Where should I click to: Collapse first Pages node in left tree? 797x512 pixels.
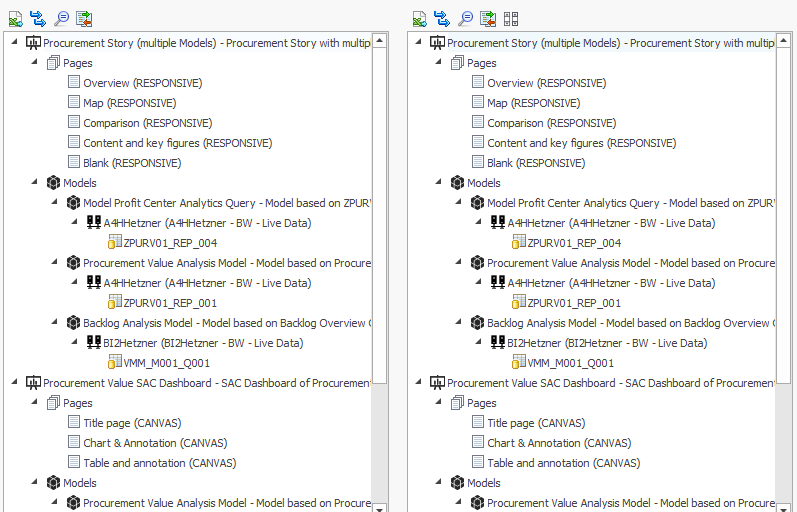33,63
